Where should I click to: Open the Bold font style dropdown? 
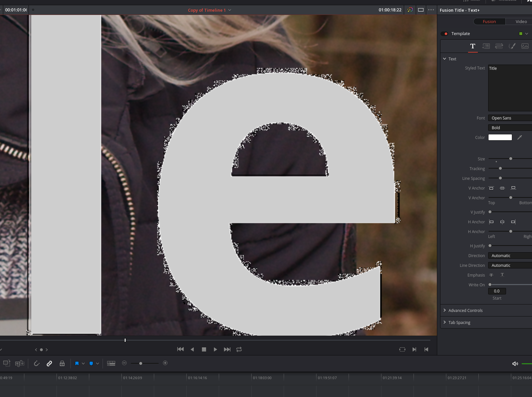click(x=510, y=128)
